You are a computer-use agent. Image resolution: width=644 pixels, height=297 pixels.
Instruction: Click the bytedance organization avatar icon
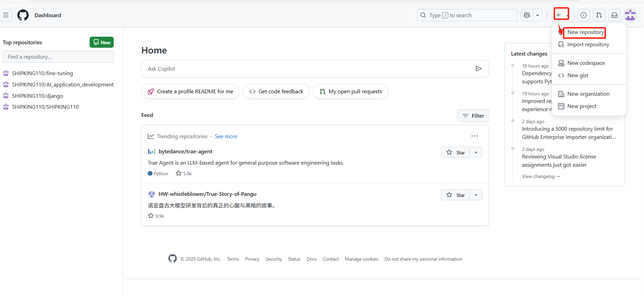pos(151,152)
